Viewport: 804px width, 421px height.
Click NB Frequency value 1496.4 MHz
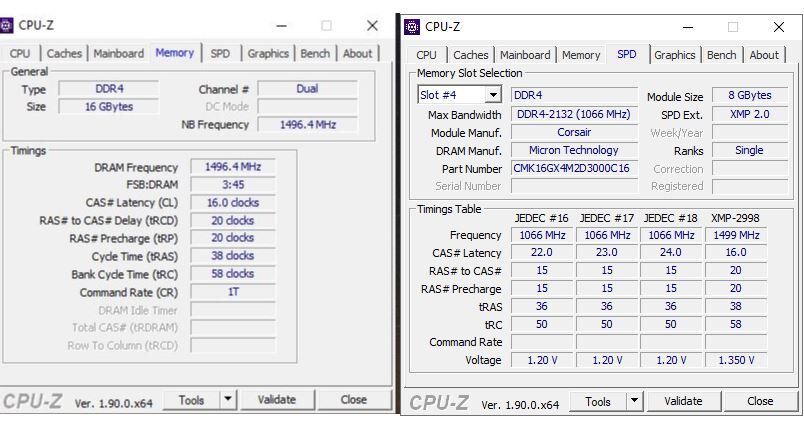[307, 125]
